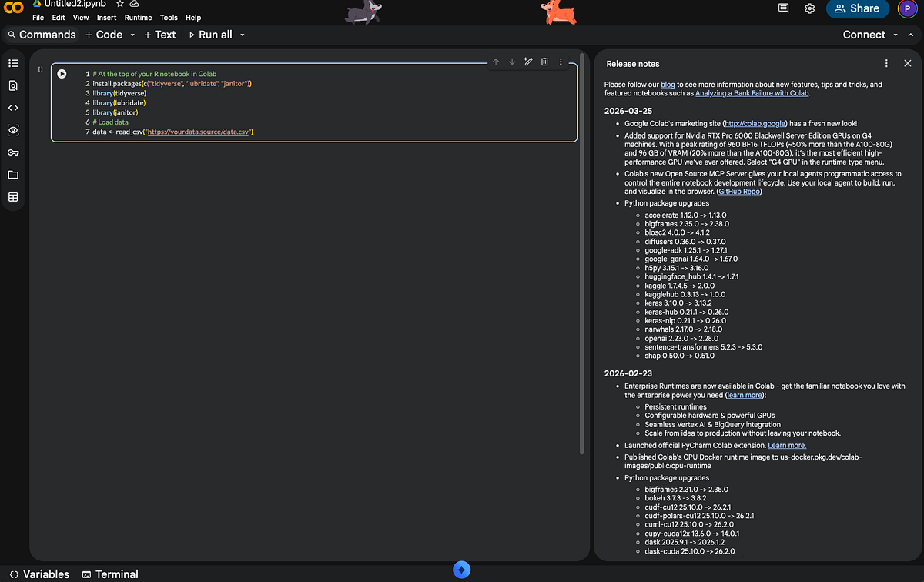Open Find and replace sidebar icon
The height and width of the screenshot is (582, 924).
tap(13, 85)
